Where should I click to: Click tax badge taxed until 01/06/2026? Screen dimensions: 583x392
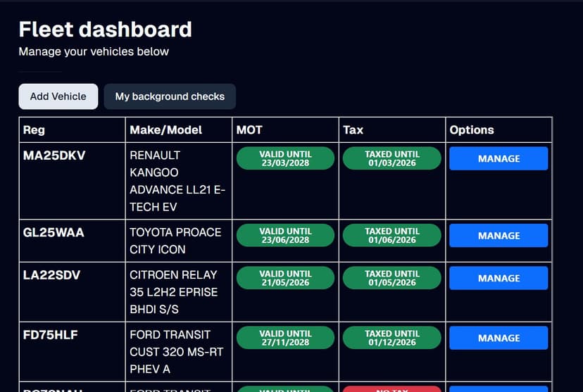coord(392,236)
